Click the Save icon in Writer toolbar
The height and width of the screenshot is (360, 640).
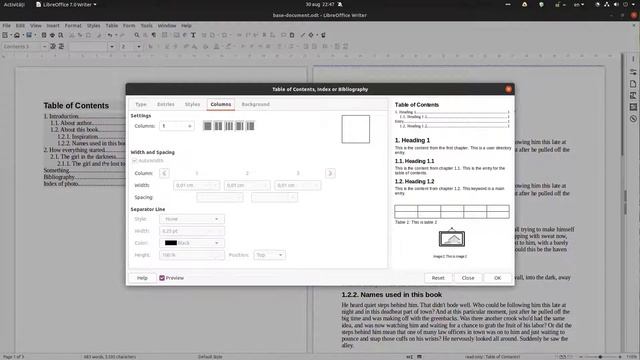pos(29,36)
